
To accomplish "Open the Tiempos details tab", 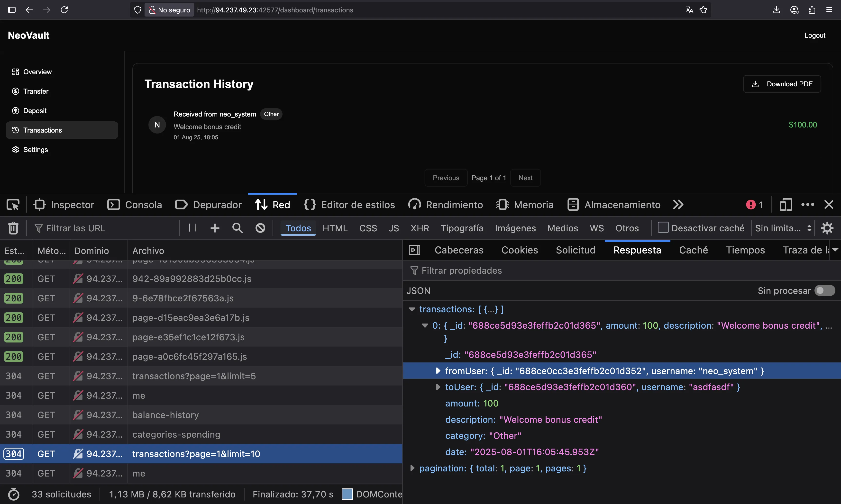I will pyautogui.click(x=745, y=250).
